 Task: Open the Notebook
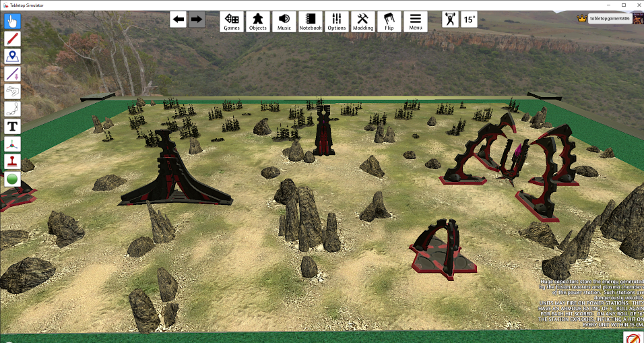(x=311, y=22)
